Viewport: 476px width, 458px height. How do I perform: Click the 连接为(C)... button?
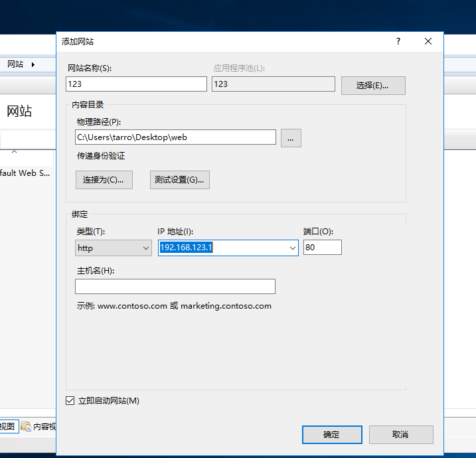(104, 180)
